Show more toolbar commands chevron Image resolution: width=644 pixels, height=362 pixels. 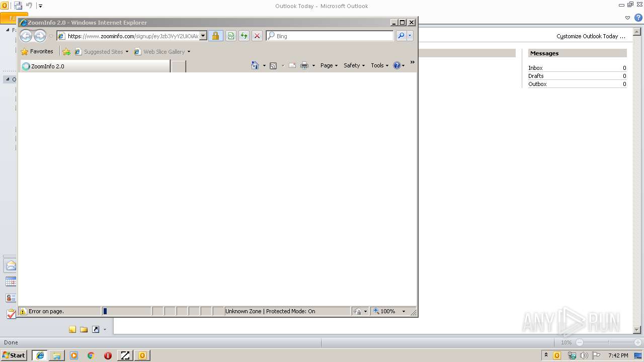(x=412, y=62)
